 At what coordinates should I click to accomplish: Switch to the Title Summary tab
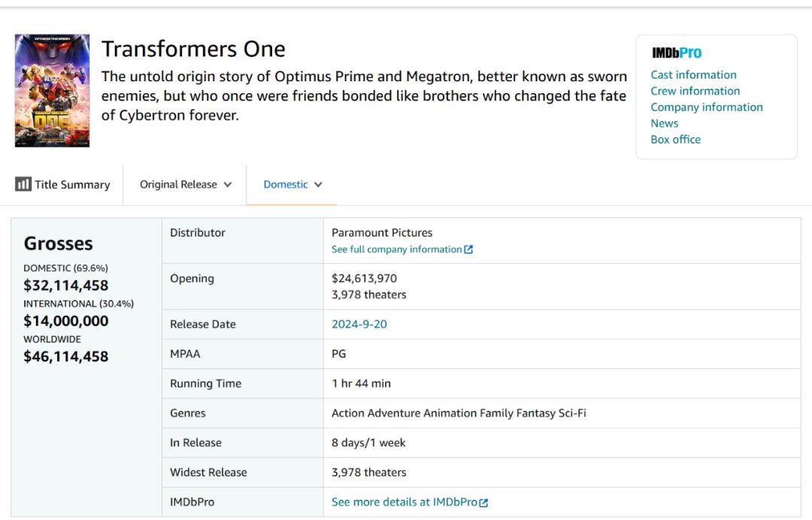[x=71, y=184]
